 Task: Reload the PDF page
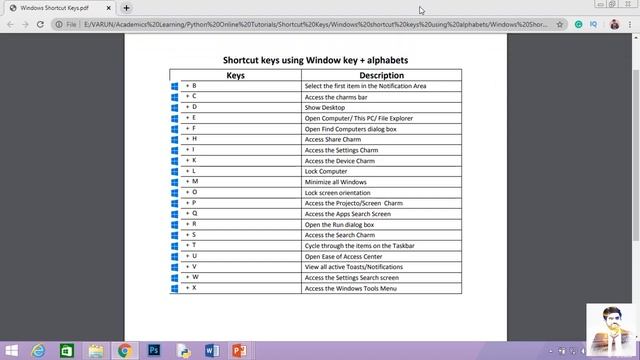(x=40, y=24)
